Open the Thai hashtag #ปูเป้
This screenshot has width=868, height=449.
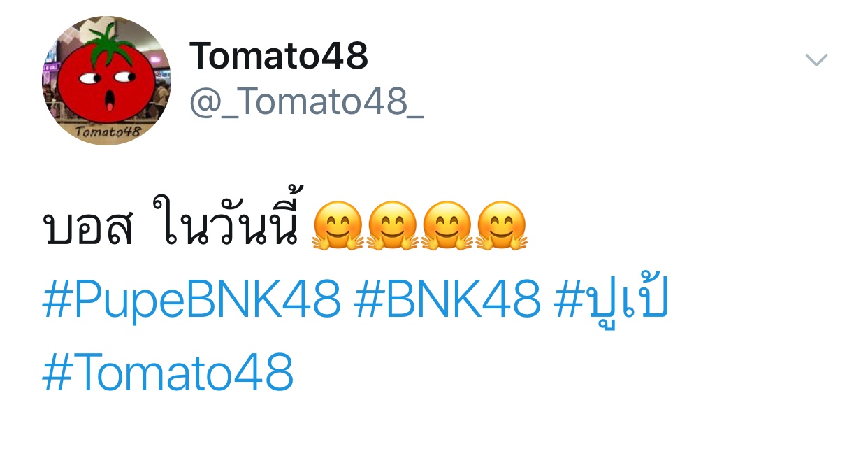[612, 301]
